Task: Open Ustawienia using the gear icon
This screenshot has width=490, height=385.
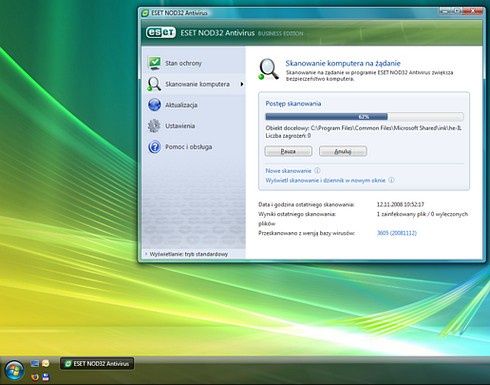Action: tap(154, 126)
